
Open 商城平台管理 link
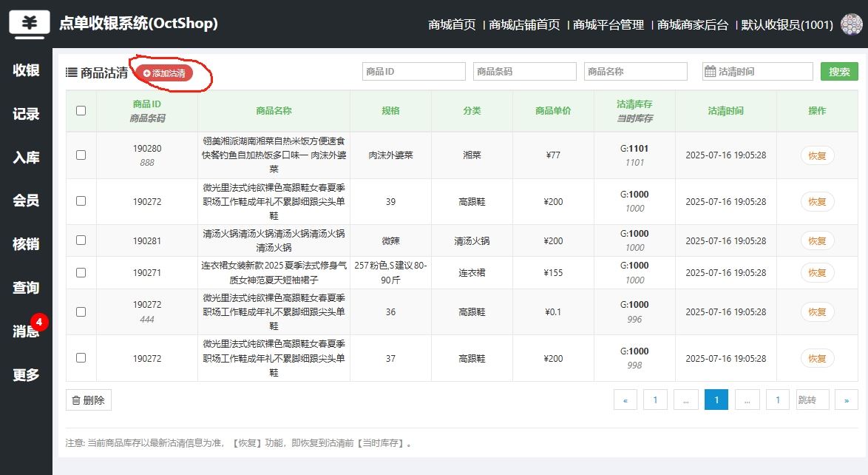click(608, 25)
